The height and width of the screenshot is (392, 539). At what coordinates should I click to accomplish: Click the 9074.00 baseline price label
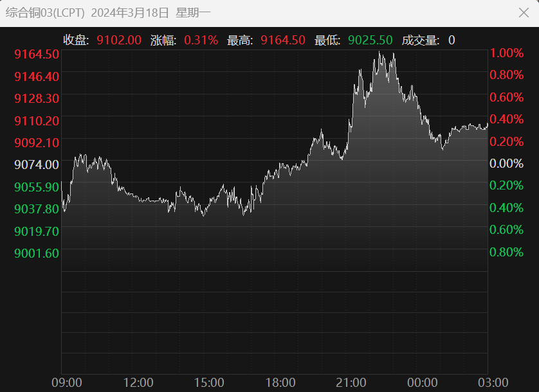pos(37,165)
